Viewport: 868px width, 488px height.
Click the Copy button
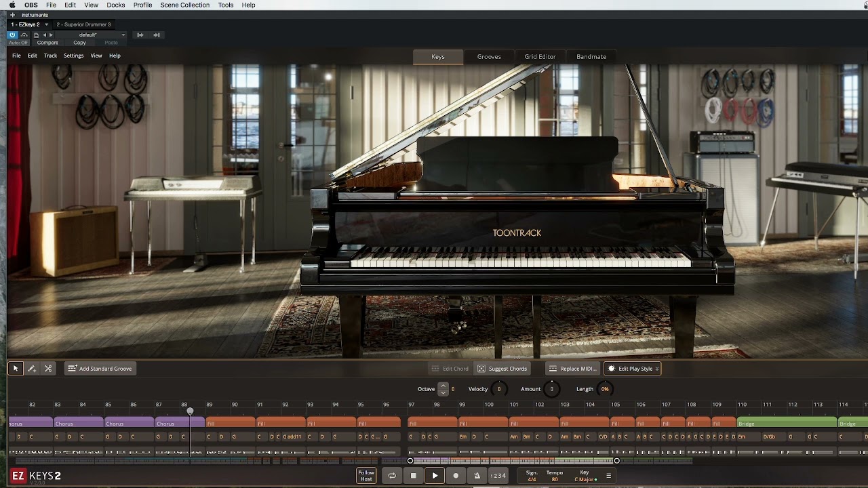(79, 43)
